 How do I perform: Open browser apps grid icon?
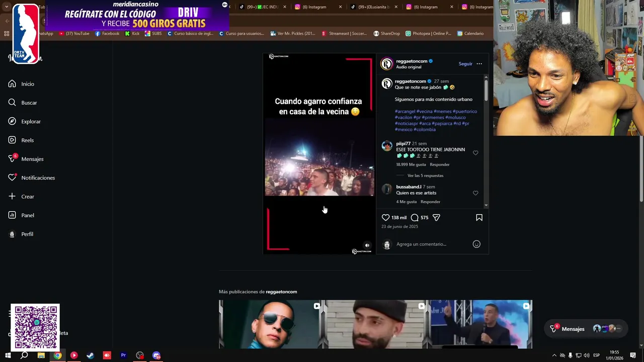[7, 34]
